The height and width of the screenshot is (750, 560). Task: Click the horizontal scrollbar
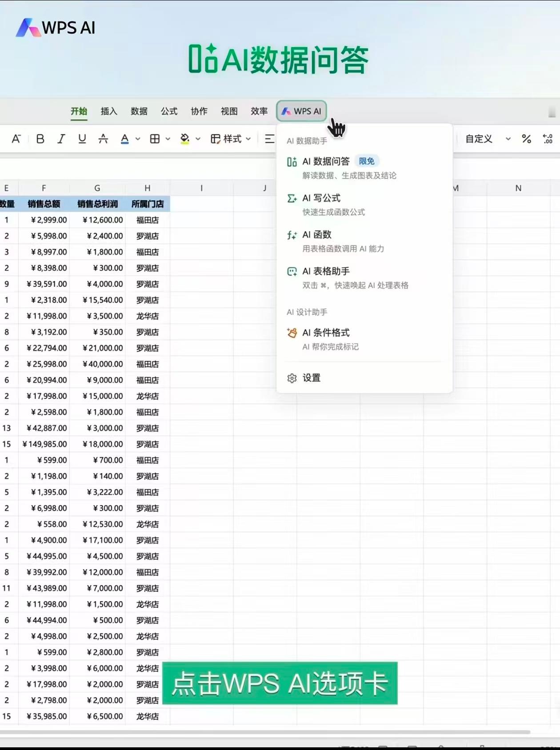point(265,731)
